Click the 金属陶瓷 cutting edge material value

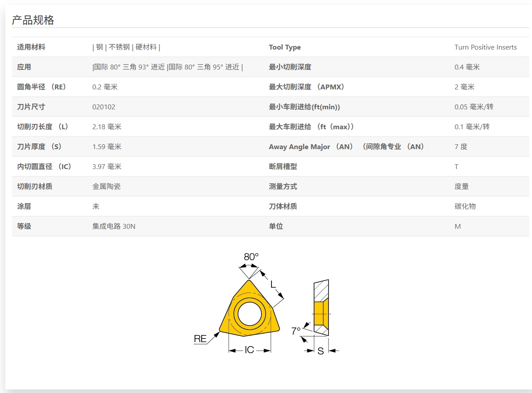pos(106,187)
